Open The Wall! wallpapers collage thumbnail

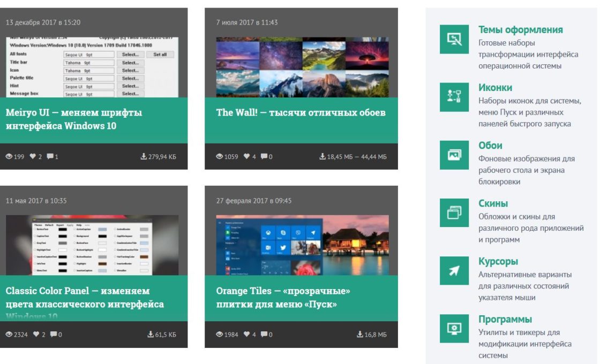point(302,67)
